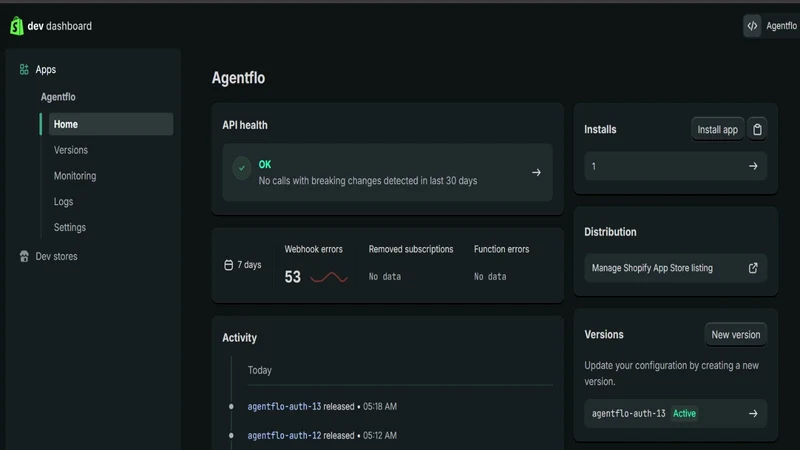Click the Removed subscriptions label
Screen dimensions: 800x450
(411, 249)
